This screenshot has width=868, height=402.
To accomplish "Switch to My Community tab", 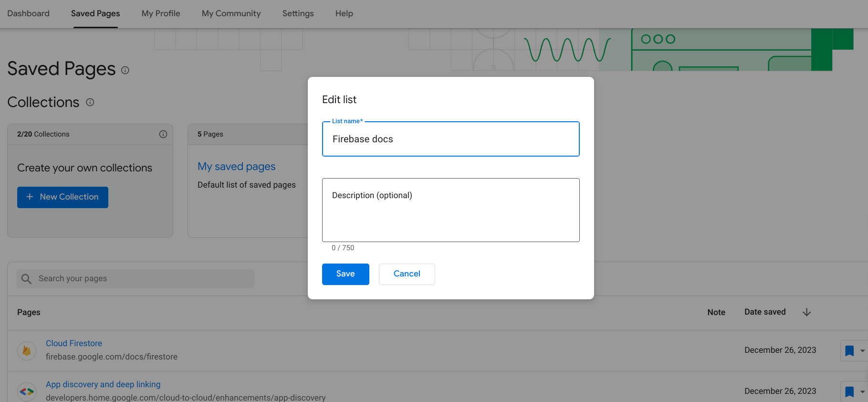I will 231,13.
